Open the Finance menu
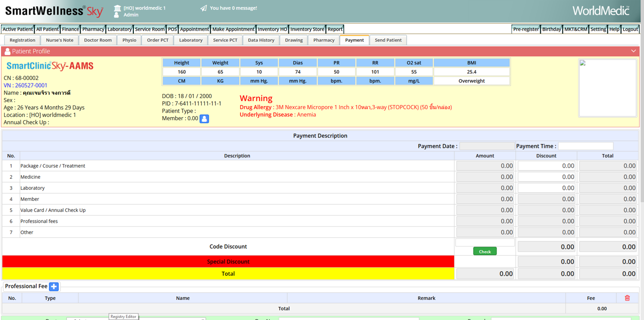Image resolution: width=644 pixels, height=320 pixels. click(x=70, y=29)
